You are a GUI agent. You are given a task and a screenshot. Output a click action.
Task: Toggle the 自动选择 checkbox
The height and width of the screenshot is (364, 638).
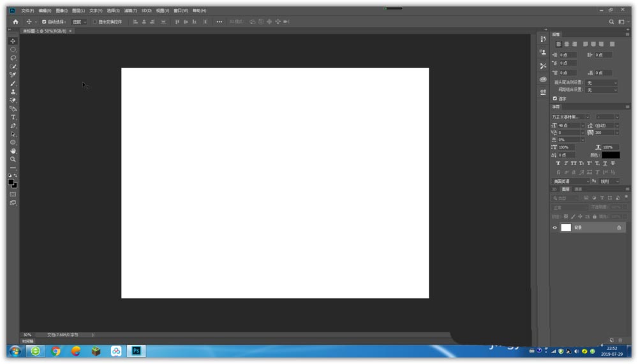tap(44, 22)
